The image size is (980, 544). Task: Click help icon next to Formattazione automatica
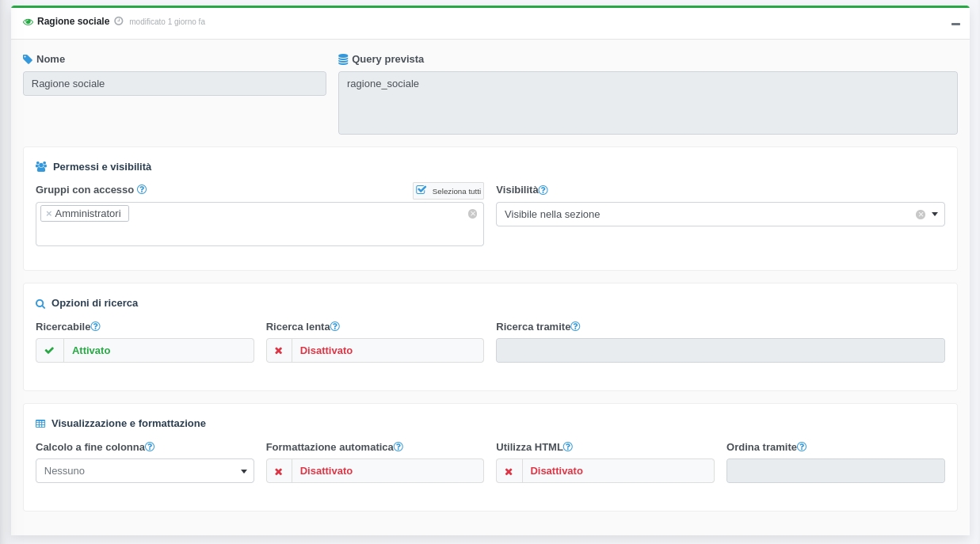pyautogui.click(x=398, y=447)
